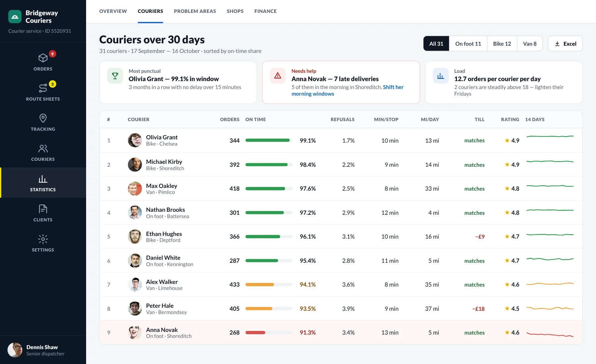Open the Finance tab
596x364 pixels.
click(x=265, y=11)
